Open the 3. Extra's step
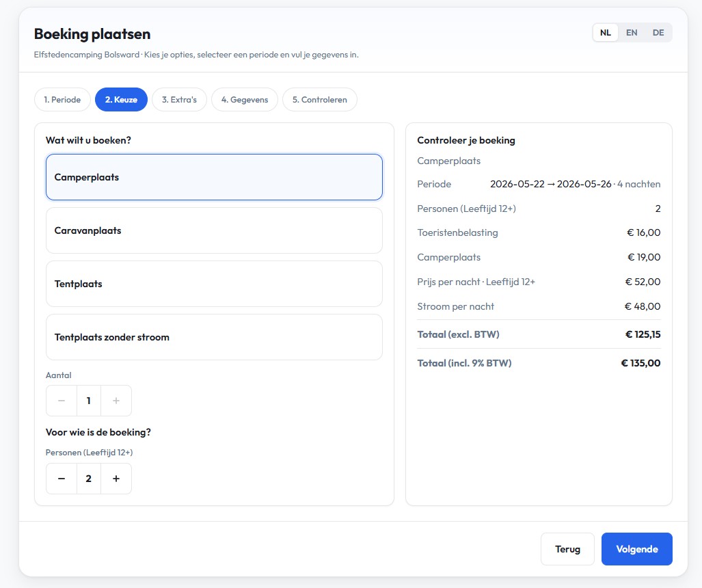 point(179,99)
